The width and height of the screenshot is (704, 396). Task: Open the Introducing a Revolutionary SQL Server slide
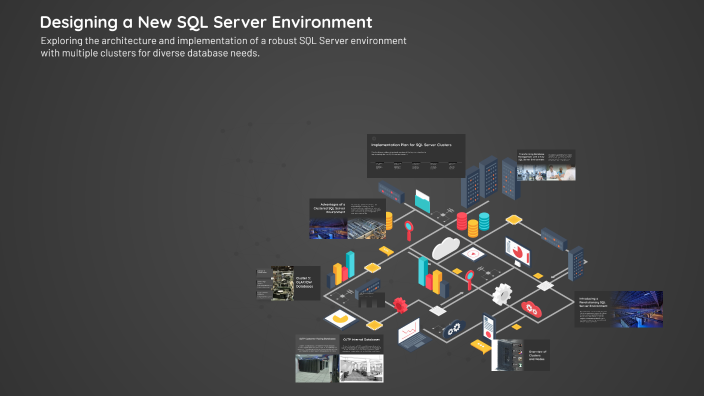[x=618, y=309]
